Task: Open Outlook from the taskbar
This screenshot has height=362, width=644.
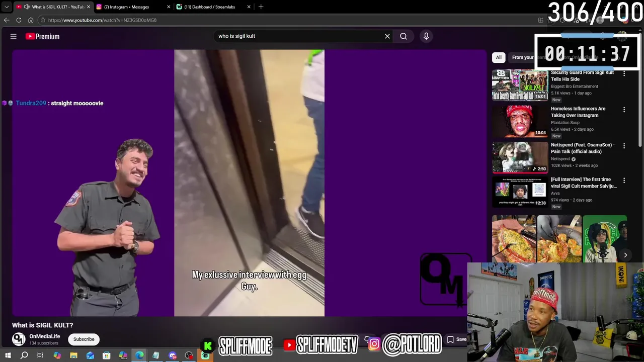Action: tap(90, 355)
